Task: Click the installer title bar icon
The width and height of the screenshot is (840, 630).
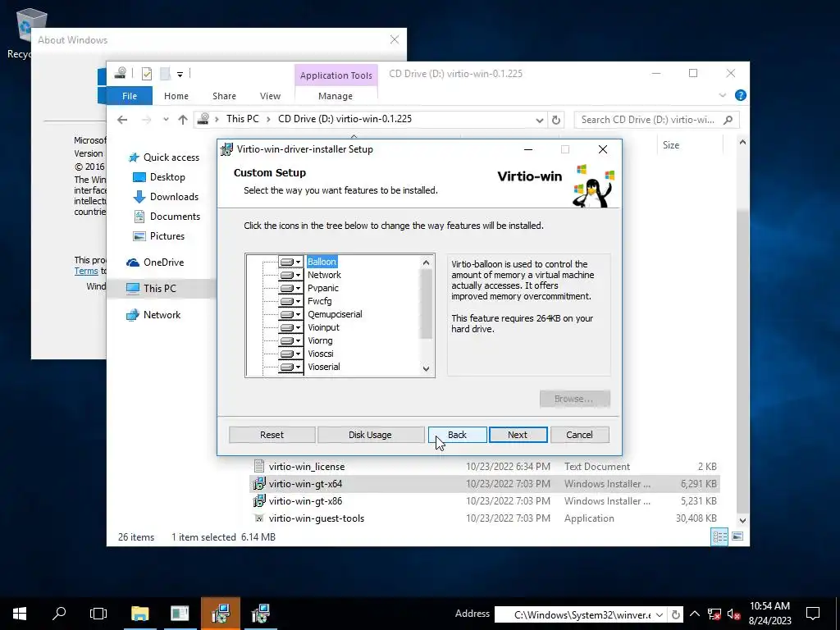Action: pos(226,149)
